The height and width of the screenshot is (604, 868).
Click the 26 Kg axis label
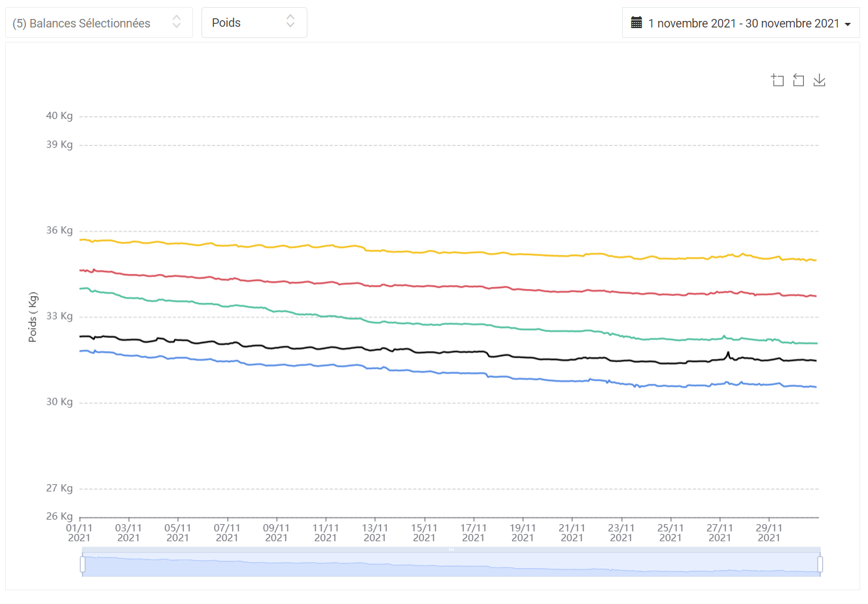click(x=59, y=516)
